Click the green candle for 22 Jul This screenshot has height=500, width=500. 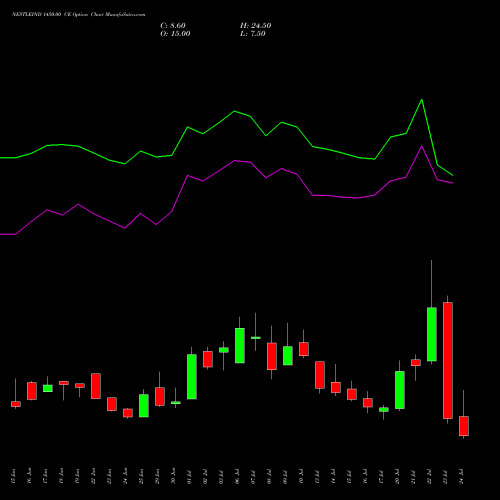(432, 334)
